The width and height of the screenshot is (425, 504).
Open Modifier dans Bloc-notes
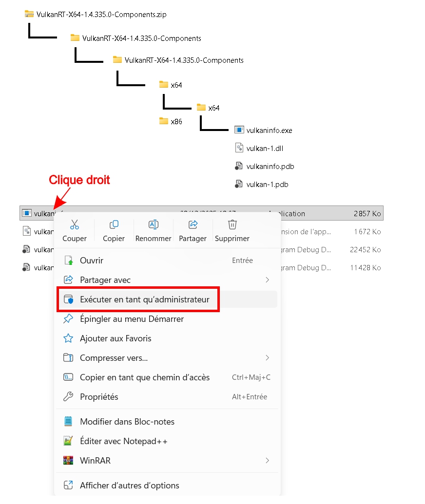coord(127,422)
